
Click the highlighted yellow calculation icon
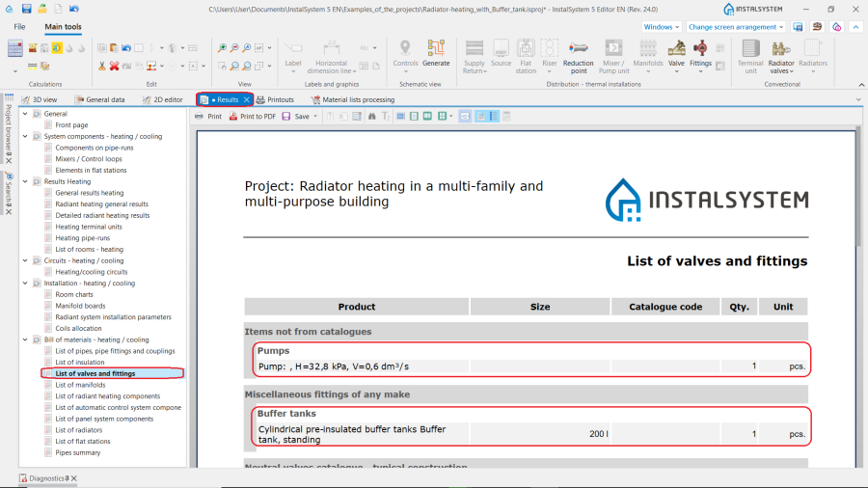click(x=57, y=48)
